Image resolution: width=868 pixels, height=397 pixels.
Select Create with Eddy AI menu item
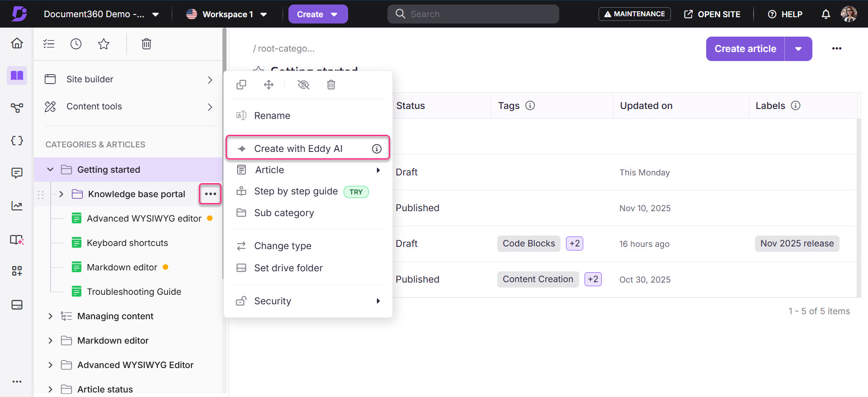[x=308, y=147]
